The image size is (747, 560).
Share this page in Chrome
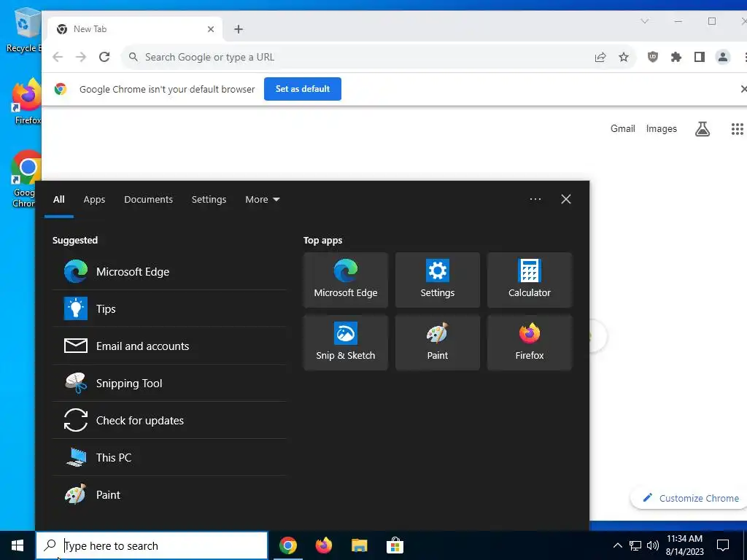[x=600, y=57]
